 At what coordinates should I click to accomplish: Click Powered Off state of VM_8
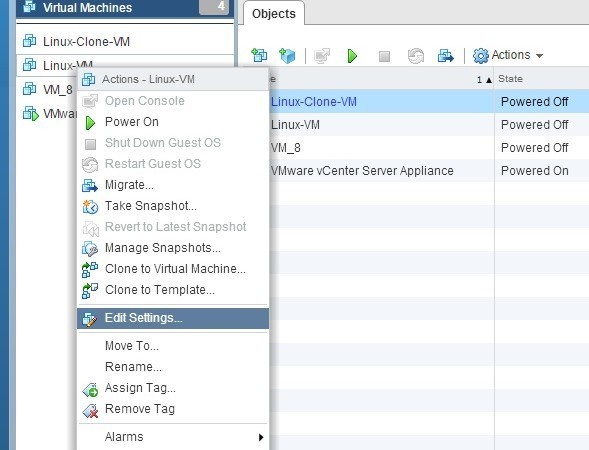(535, 148)
